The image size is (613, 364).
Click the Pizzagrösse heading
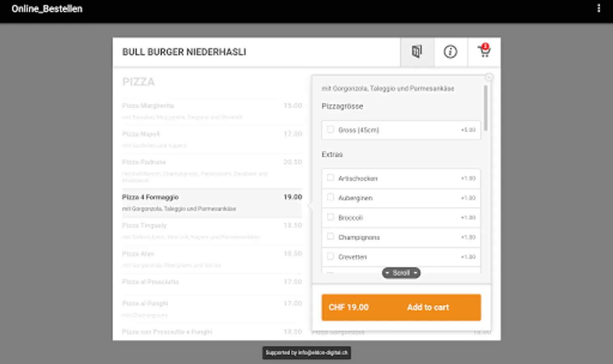(x=342, y=106)
